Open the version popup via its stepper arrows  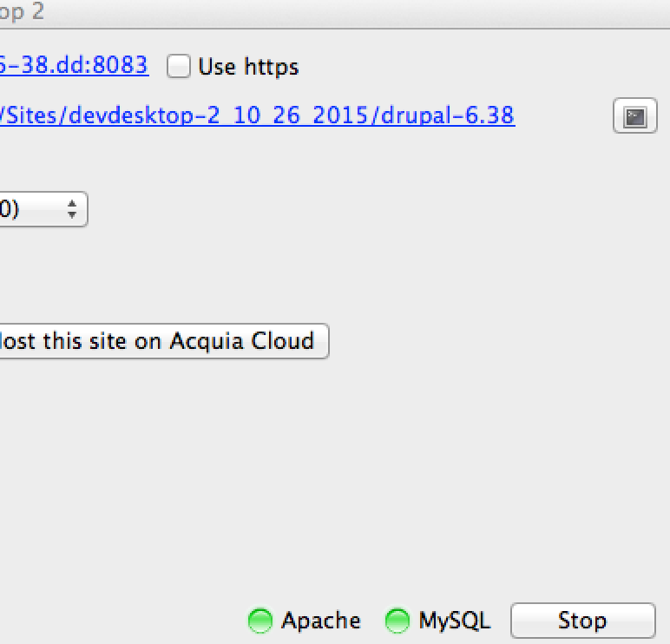coord(72,209)
